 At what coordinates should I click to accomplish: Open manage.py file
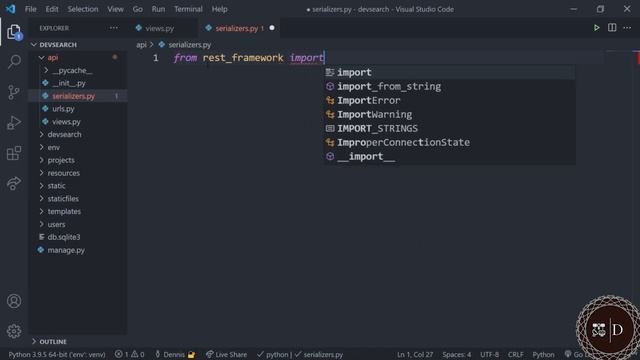click(x=78, y=250)
